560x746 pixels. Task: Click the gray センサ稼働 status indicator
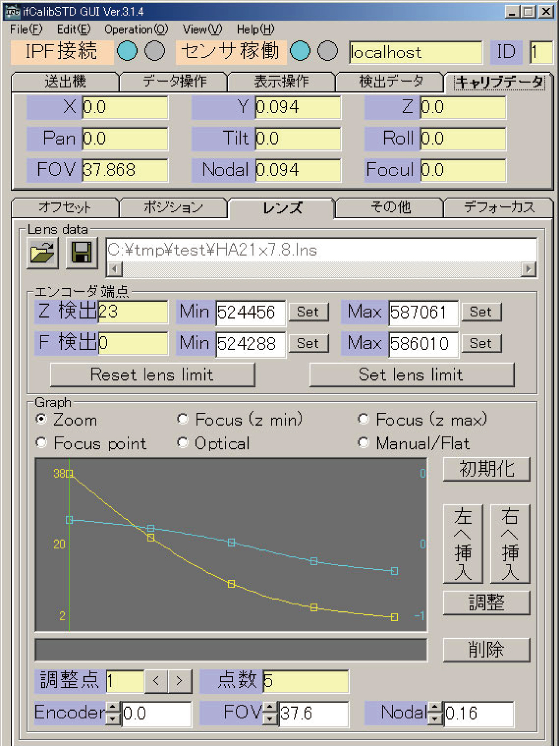click(x=328, y=51)
